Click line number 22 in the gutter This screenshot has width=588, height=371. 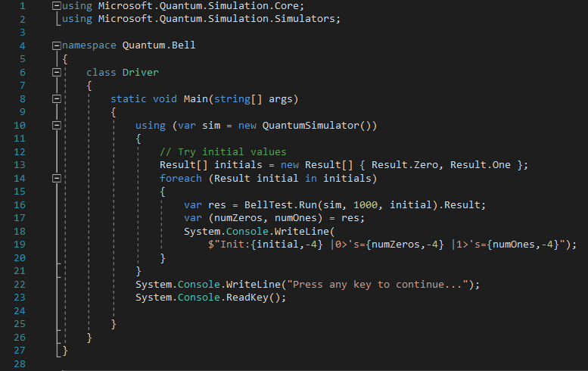pos(20,285)
